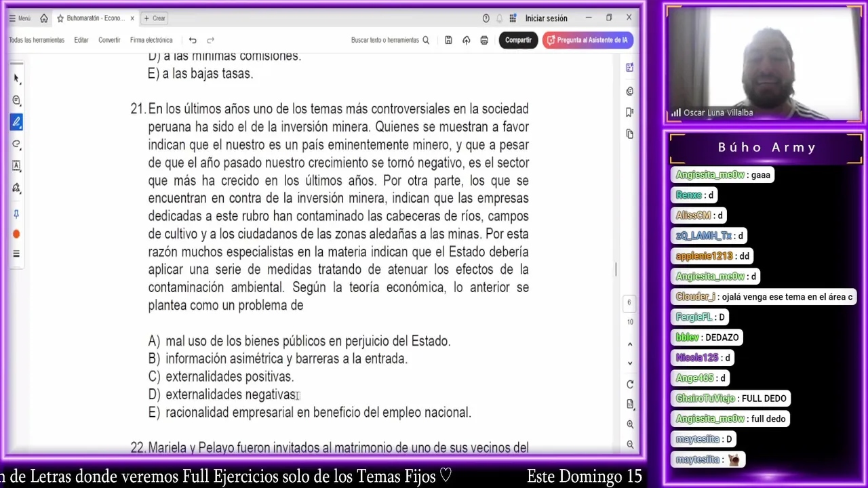This screenshot has width=868, height=488.
Task: Pin the quick tools toolbar
Action: click(x=16, y=213)
